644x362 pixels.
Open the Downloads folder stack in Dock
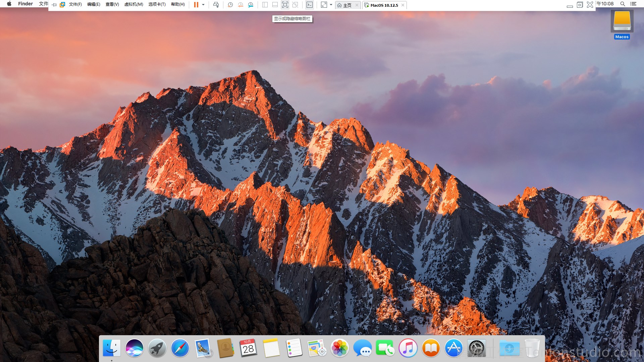pos(509,348)
